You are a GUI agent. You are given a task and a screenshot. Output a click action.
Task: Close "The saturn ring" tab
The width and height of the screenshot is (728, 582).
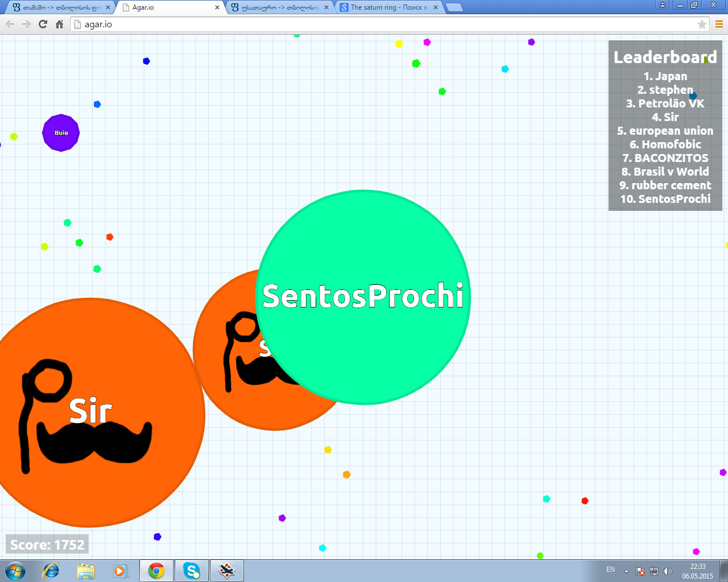[436, 7]
